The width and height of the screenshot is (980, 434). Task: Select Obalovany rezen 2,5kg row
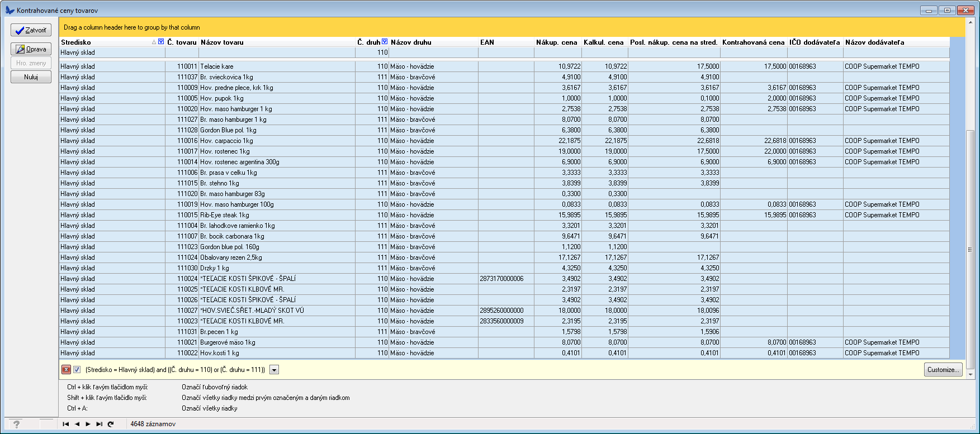pos(504,257)
